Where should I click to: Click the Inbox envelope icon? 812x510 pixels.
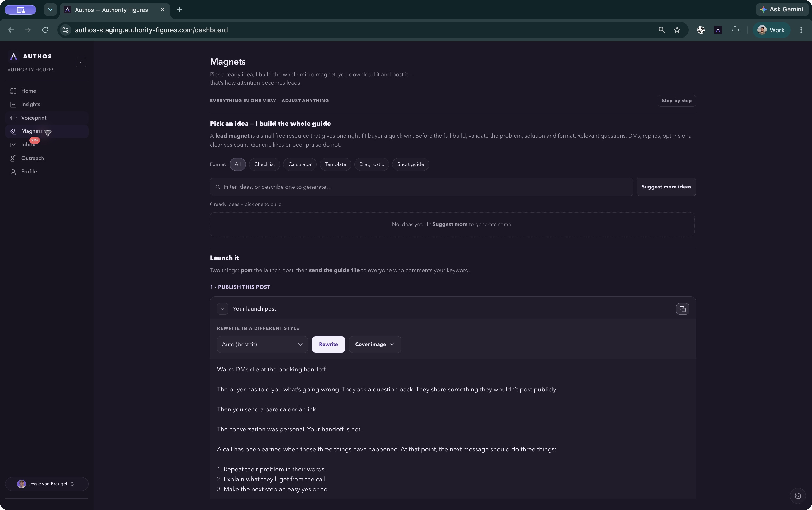tap(14, 145)
